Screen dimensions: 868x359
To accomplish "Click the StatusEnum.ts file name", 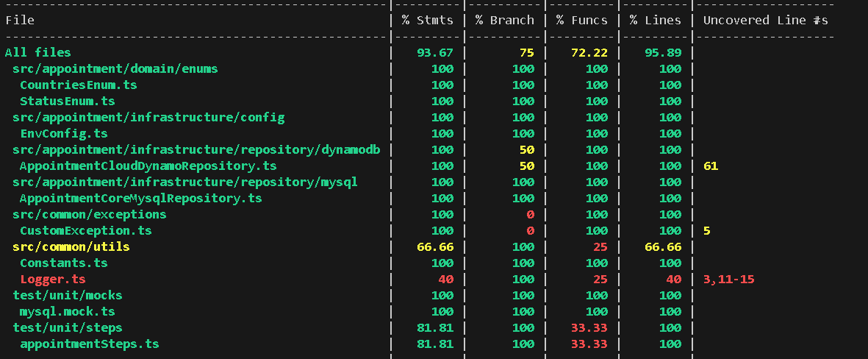I will (x=68, y=102).
